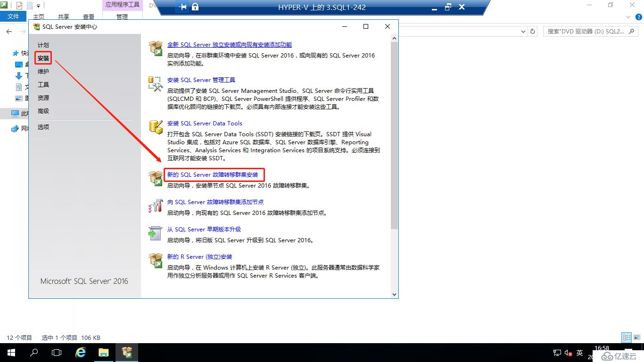The width and height of the screenshot is (644, 362).
Task: Open the quick access toolbar dropdown arrow
Action: pyautogui.click(x=38, y=6)
